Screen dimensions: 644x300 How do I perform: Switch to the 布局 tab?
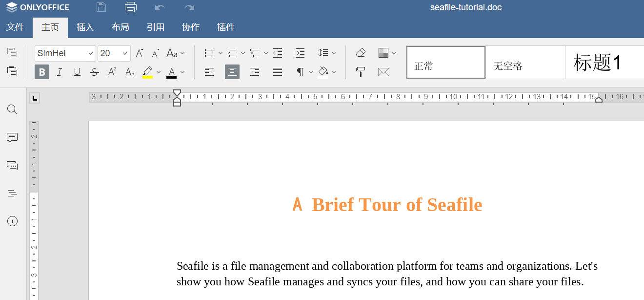coord(121,27)
